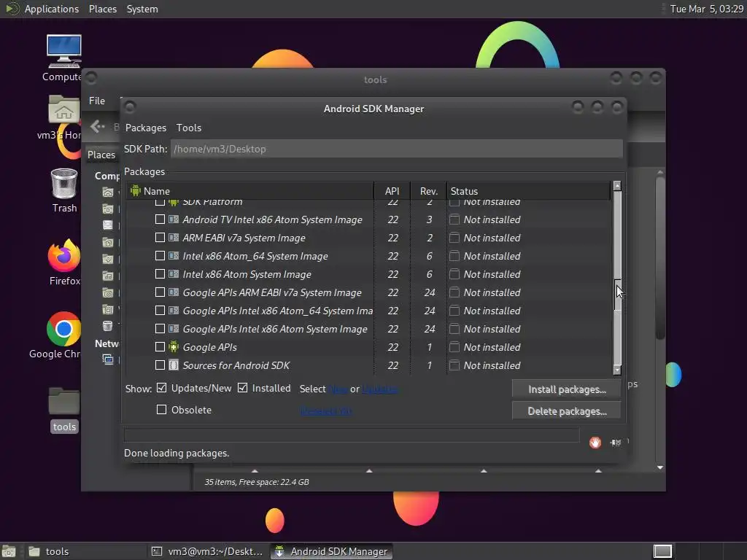Check the ARM EABI v7a System Image box

[x=160, y=237]
